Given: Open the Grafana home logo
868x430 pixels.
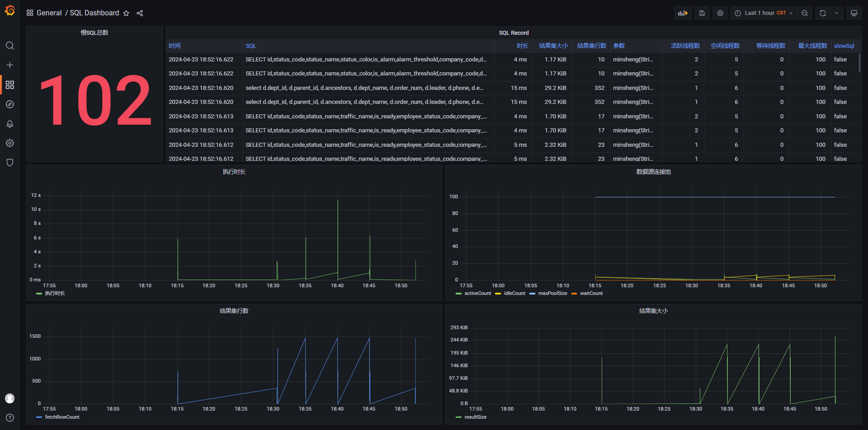Looking at the screenshot, I should 9,10.
